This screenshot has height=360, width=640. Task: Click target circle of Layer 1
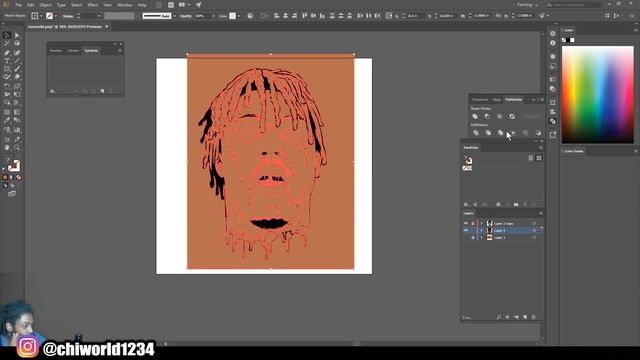click(x=534, y=238)
